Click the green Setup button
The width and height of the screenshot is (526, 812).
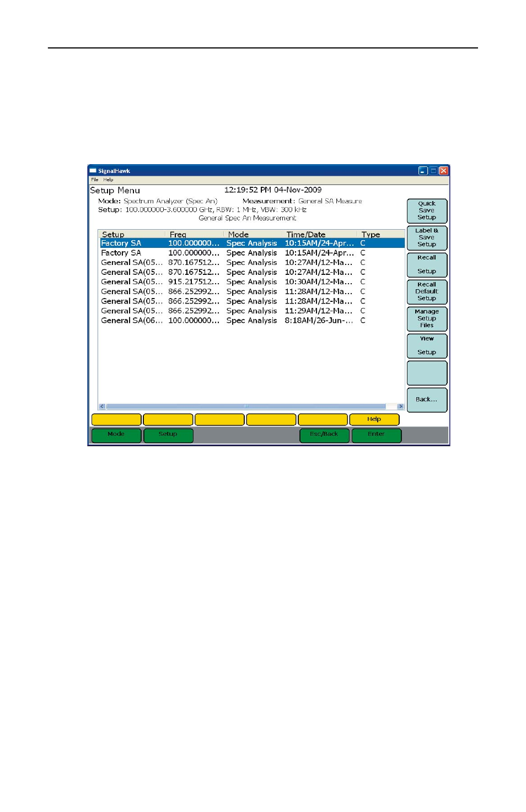[x=168, y=435]
